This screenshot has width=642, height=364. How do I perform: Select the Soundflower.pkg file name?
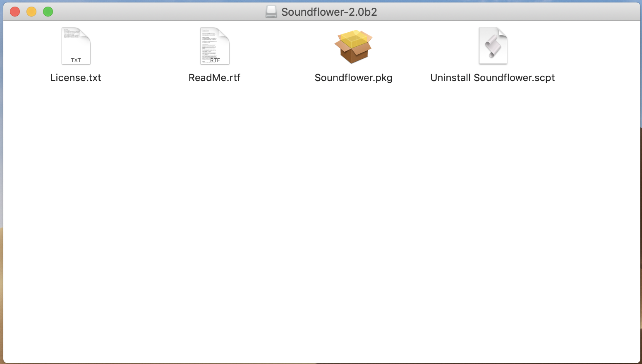tap(354, 77)
